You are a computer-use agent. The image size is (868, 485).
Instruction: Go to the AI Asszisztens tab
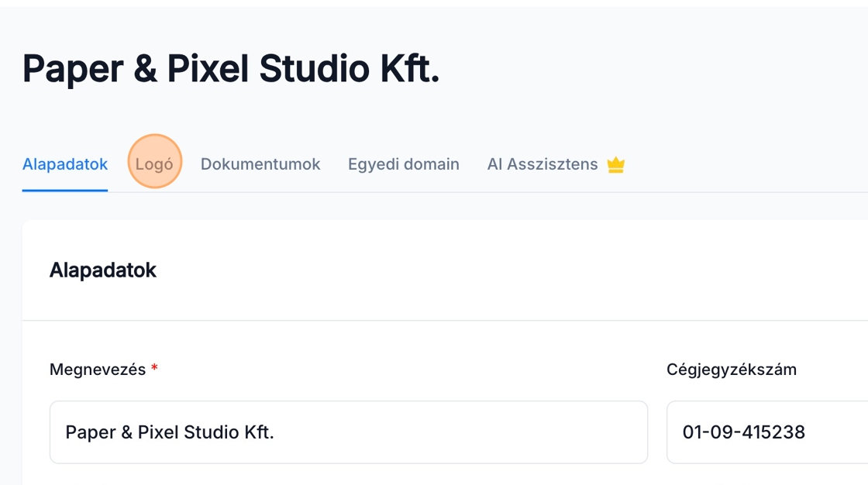tap(542, 164)
